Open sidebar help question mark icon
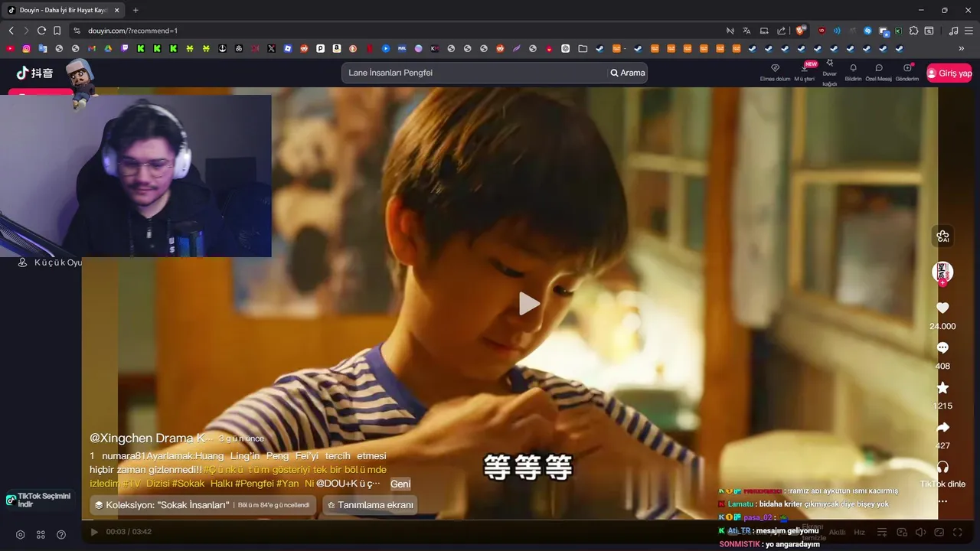 point(61,534)
